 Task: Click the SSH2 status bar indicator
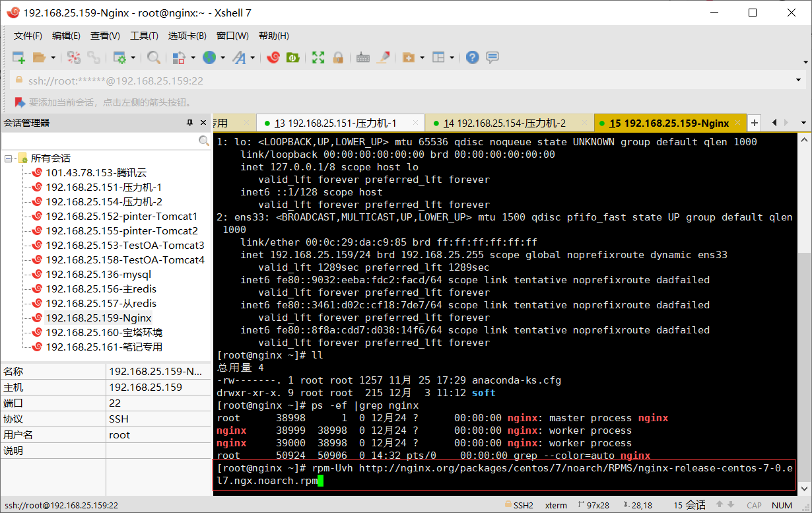[519, 505]
